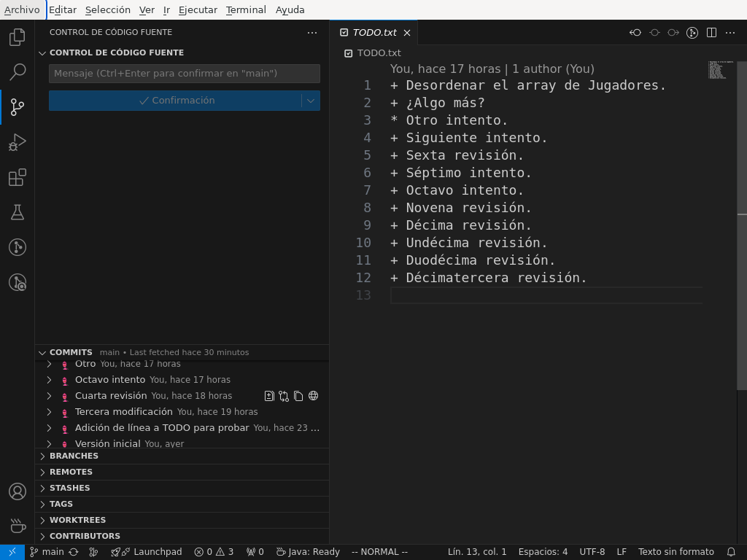Open editor more actions menu

point(729,32)
